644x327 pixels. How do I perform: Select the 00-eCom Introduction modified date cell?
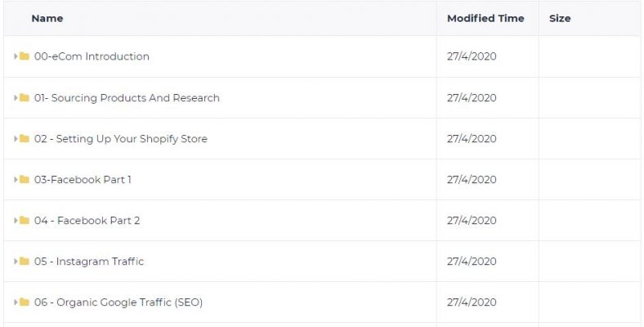click(487, 56)
